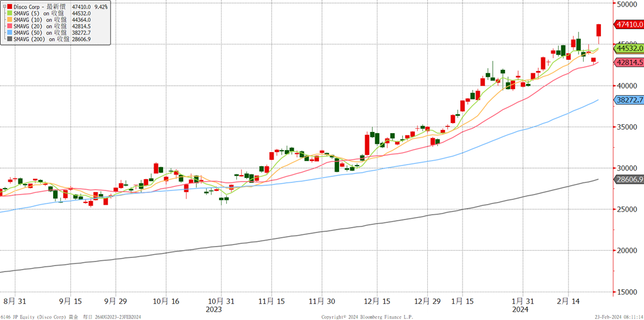
Task: Click the 9.42% change in the legend
Action: tap(101, 7)
